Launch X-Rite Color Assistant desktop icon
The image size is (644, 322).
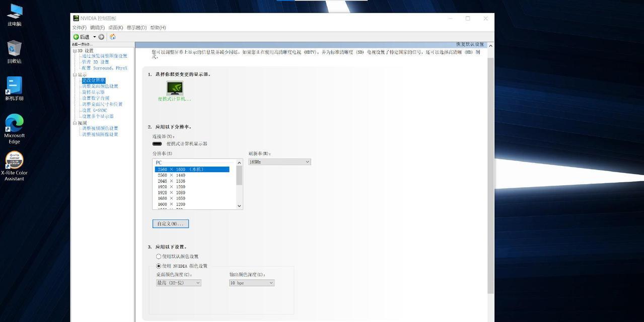pyautogui.click(x=15, y=166)
